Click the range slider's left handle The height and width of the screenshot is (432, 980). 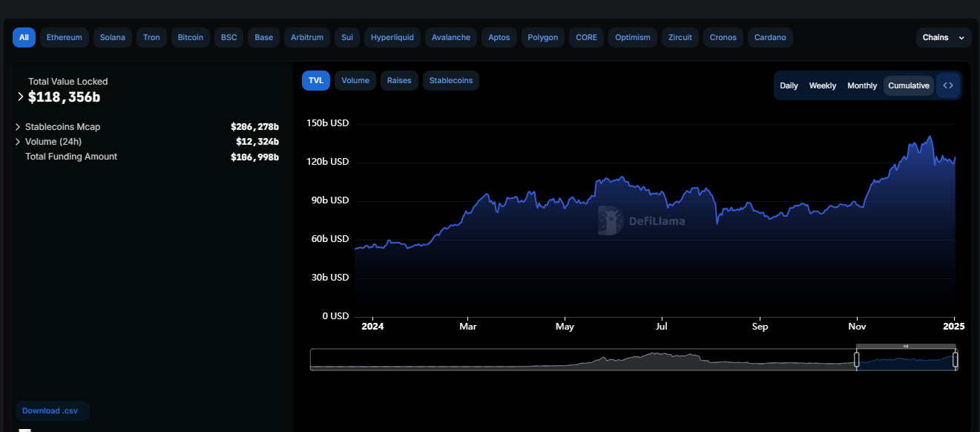[856, 360]
